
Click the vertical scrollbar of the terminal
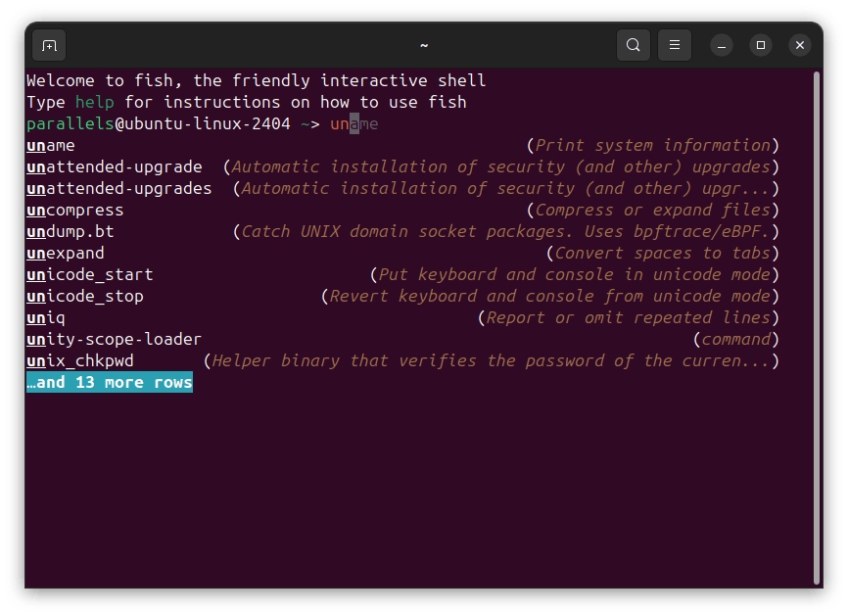click(x=817, y=328)
